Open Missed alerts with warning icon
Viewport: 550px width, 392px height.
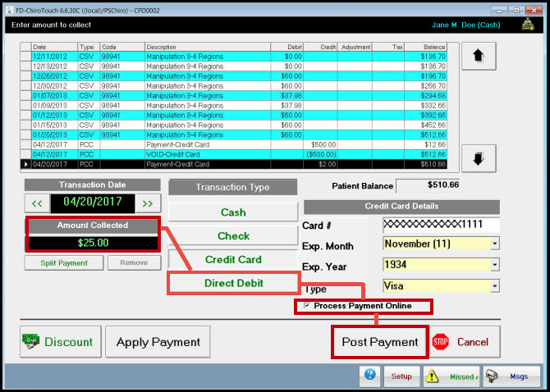pos(451,376)
